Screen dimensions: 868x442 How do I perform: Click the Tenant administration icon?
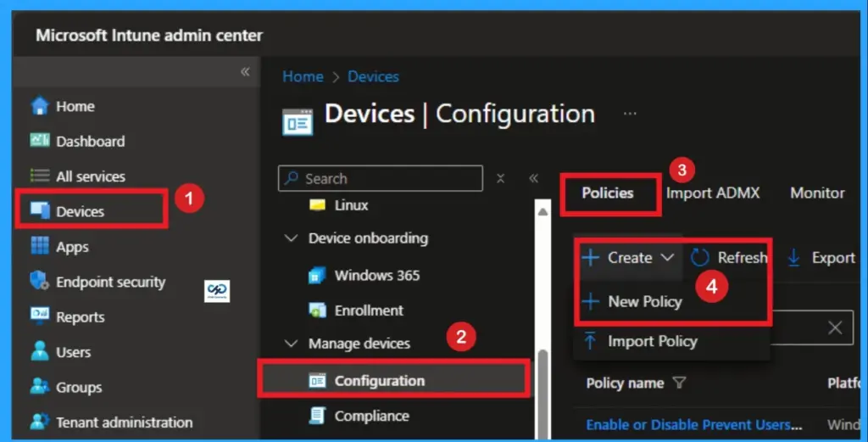[x=40, y=422]
